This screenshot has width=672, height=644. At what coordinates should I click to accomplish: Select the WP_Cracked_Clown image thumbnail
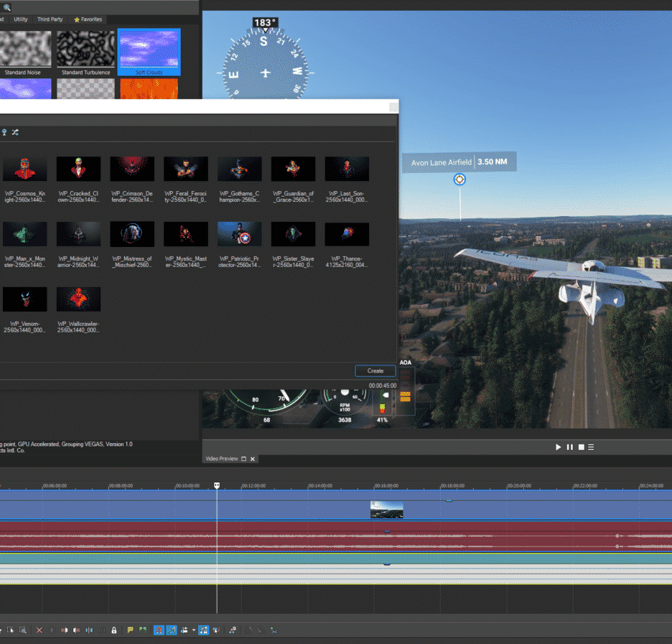click(x=78, y=169)
